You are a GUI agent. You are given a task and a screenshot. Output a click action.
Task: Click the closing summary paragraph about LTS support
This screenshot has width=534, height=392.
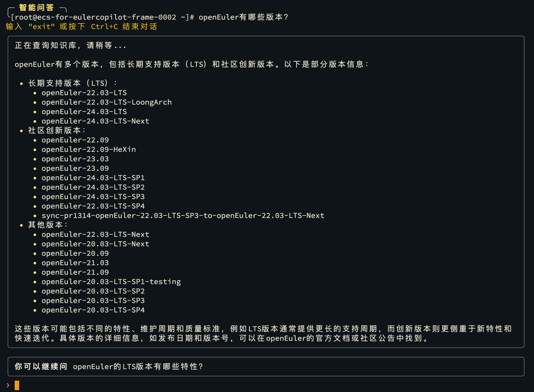(x=263, y=333)
